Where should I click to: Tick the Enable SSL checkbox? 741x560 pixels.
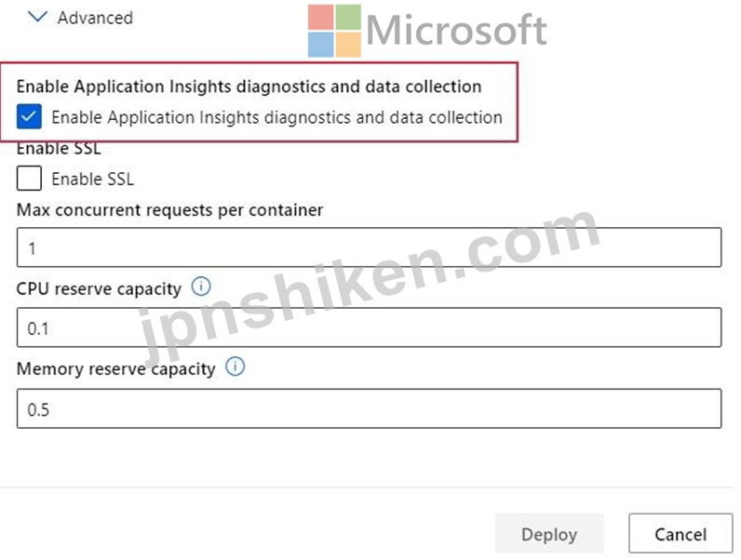tap(29, 178)
